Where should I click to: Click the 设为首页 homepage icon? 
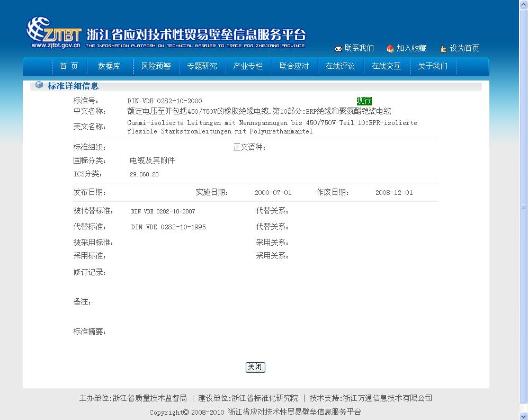click(443, 49)
